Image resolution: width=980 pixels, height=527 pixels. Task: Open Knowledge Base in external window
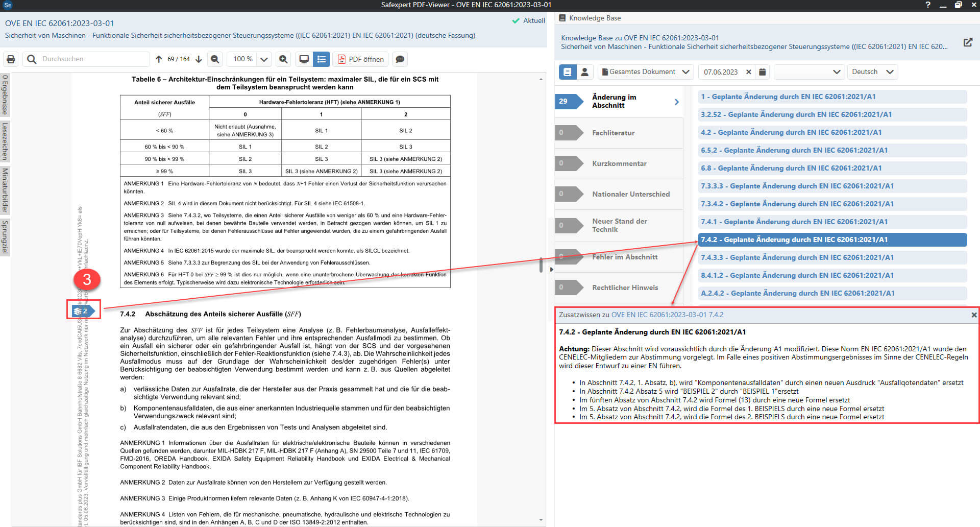click(x=967, y=42)
